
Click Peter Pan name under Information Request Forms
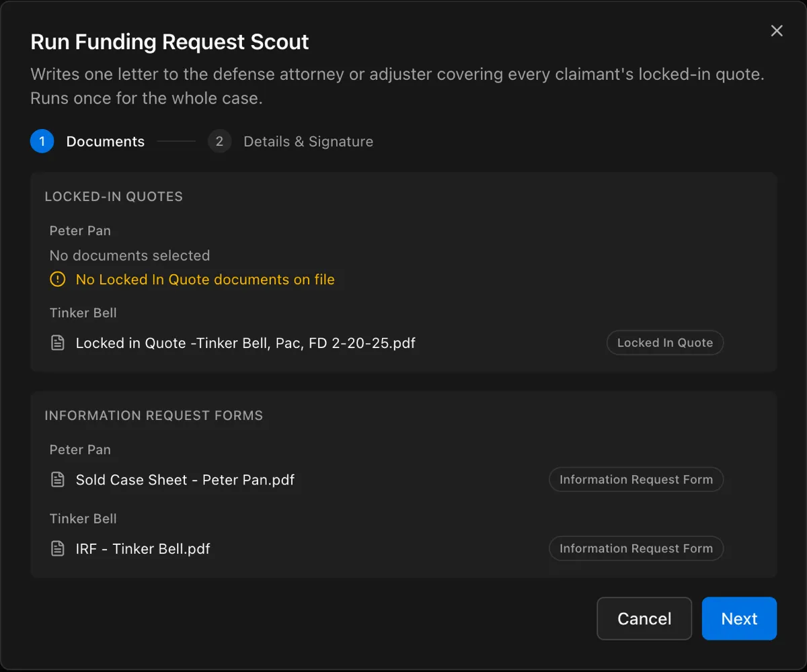(80, 450)
